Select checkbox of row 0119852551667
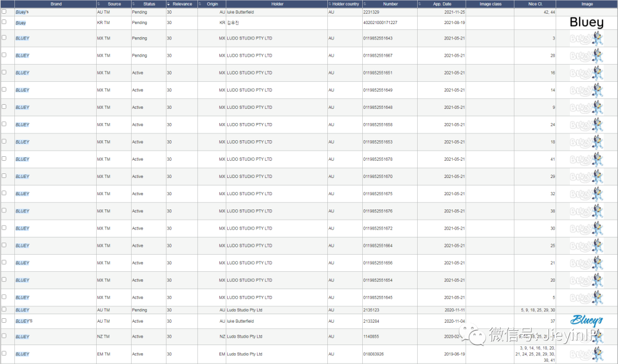Viewport: 618px width, 364px height. [x=4, y=55]
